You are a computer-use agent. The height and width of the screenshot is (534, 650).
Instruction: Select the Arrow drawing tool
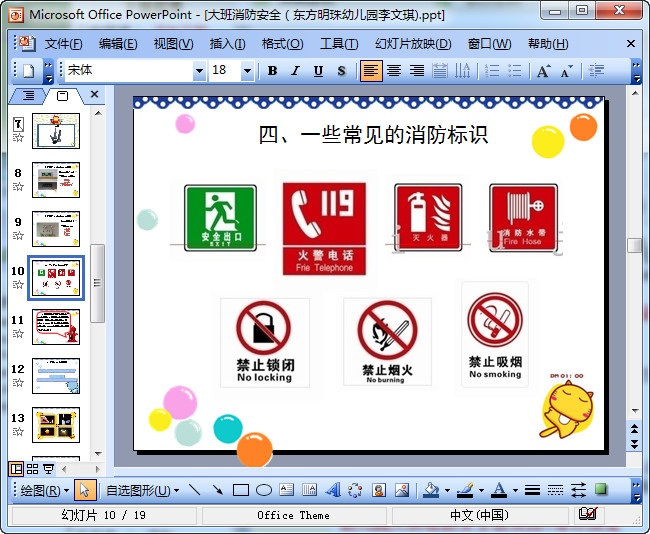218,490
